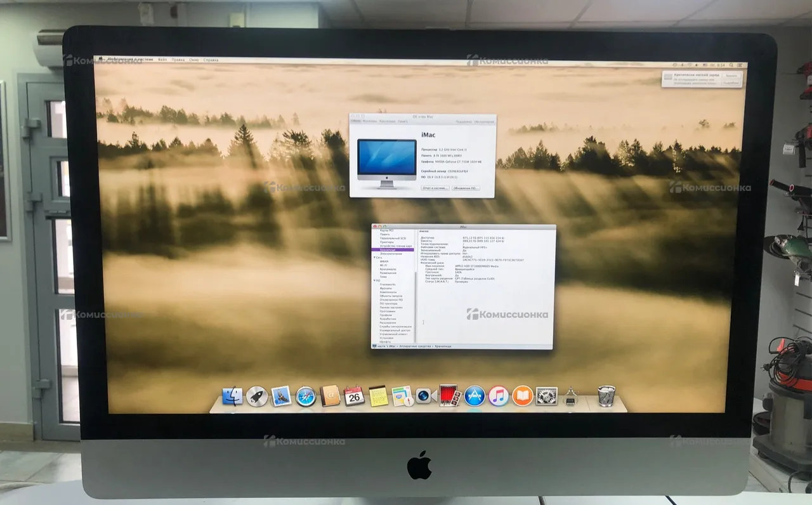Open Maps icon in Dock
Screen dimensions: 812x505
click(402, 397)
